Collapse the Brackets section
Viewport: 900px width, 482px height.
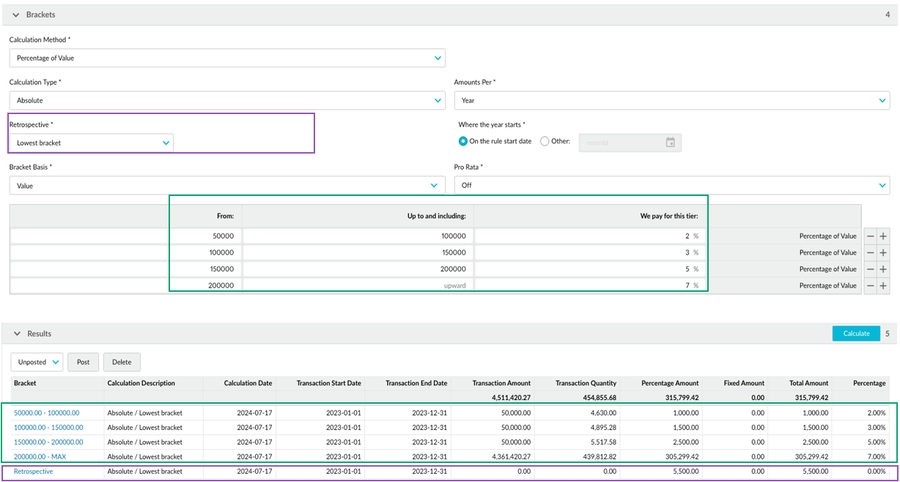16,16
